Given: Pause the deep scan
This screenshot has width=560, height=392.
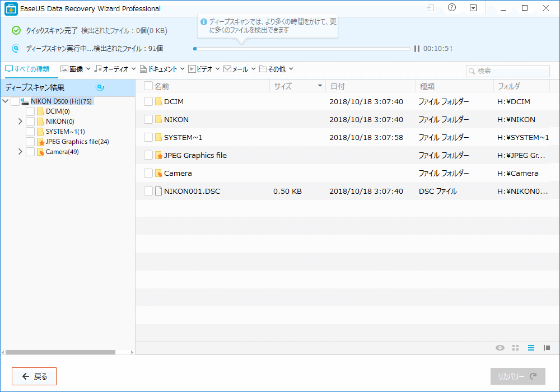Looking at the screenshot, I should click(417, 49).
